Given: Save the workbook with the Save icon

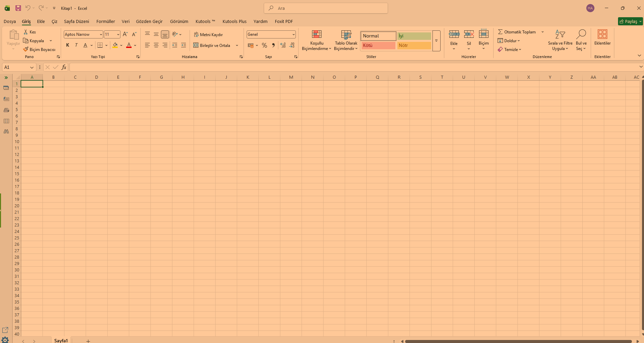Looking at the screenshot, I should tap(18, 8).
